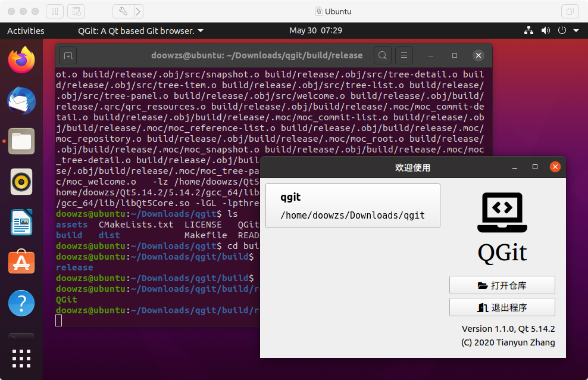Click the clock May 30 07:29

click(x=316, y=30)
